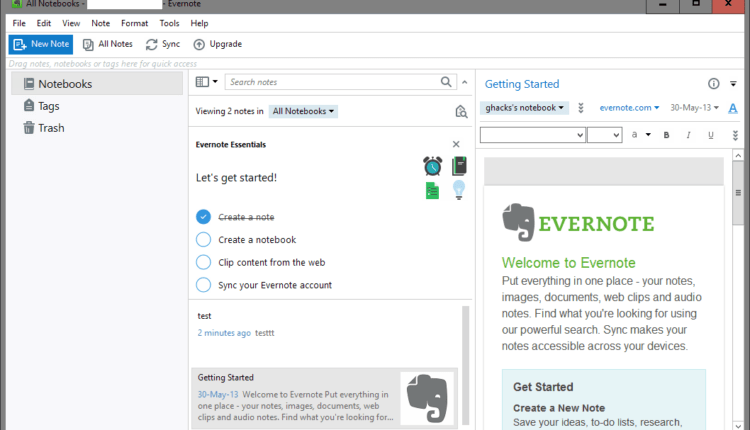Viewport: 750px width, 430px height.
Task: Show note info with the info icon
Action: 714,84
